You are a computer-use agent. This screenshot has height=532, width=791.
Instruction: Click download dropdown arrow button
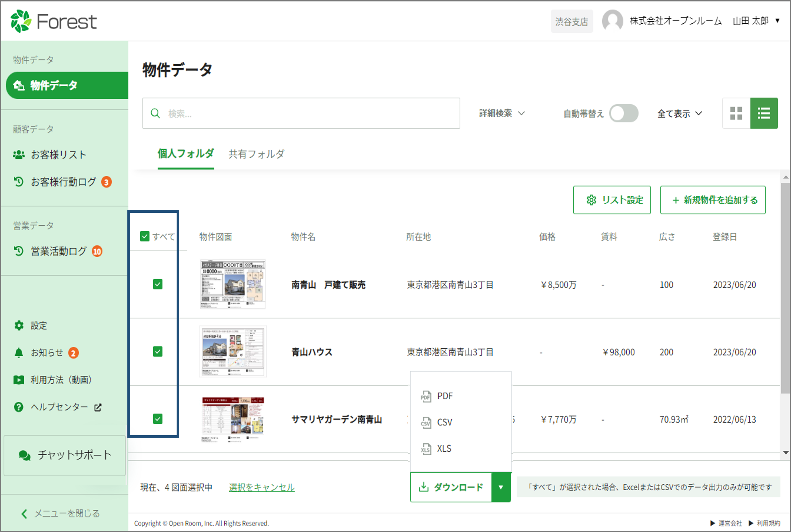tap(501, 487)
